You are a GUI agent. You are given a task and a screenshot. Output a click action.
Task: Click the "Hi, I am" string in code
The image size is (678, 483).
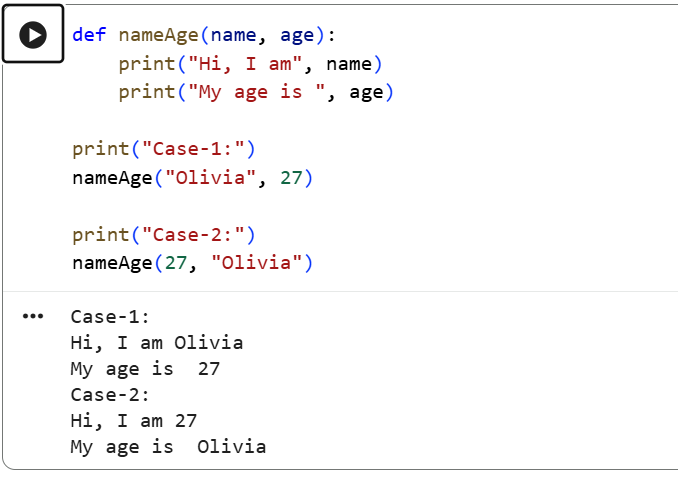245,64
